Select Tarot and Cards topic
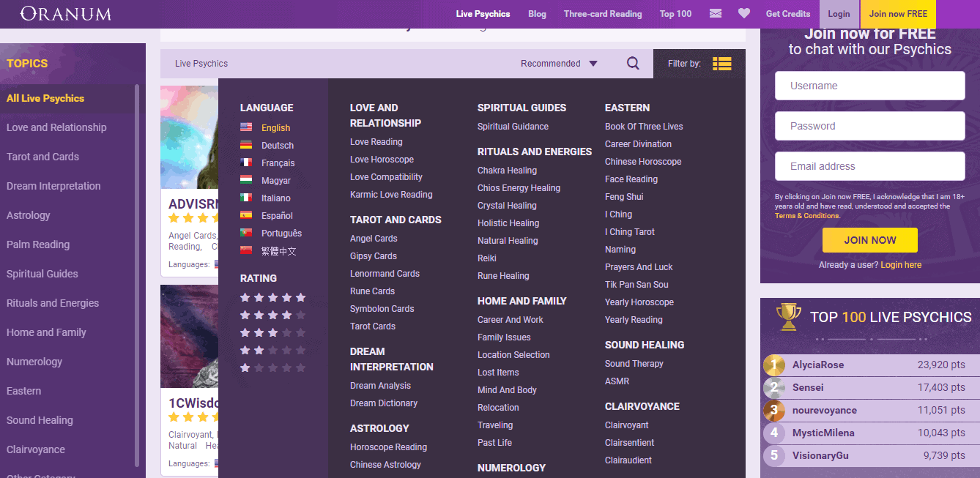The image size is (980, 478). [x=42, y=157]
